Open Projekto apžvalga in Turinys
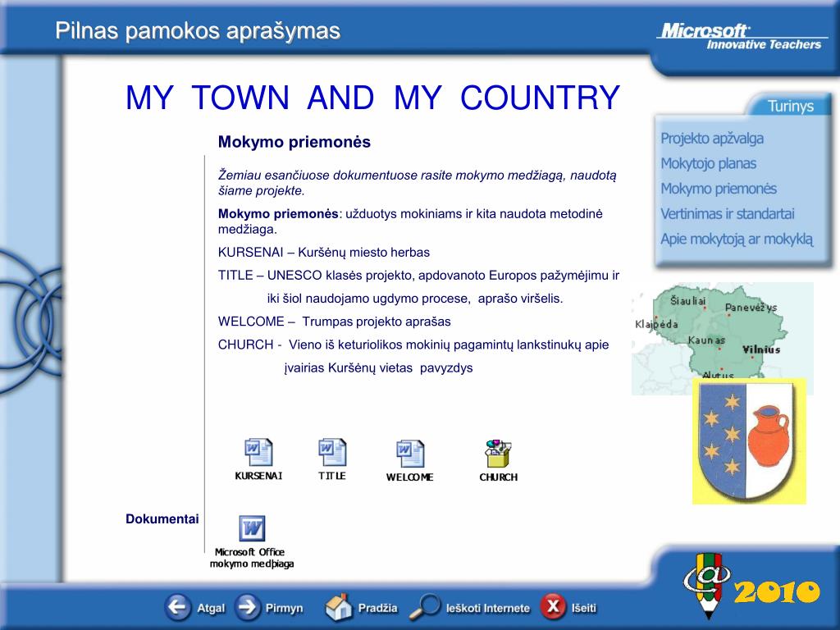The width and height of the screenshot is (840, 630). click(x=711, y=138)
